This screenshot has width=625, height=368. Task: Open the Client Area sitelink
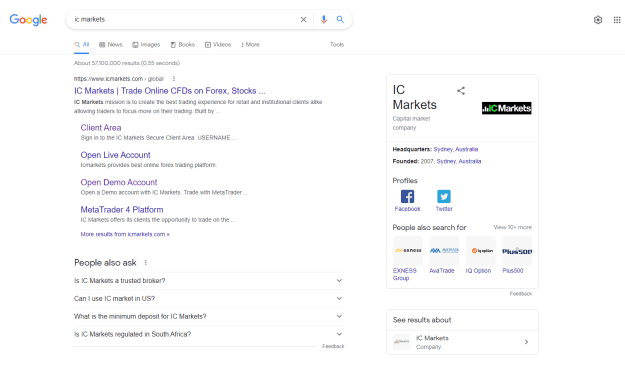tap(101, 128)
